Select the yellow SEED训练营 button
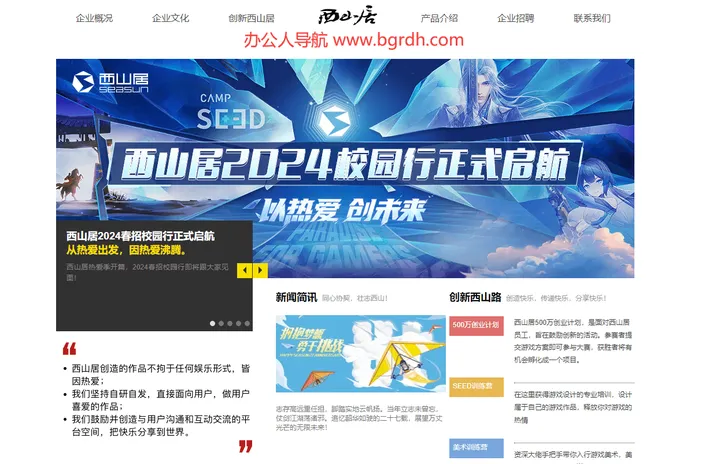The height and width of the screenshot is (464, 720). 476,387
